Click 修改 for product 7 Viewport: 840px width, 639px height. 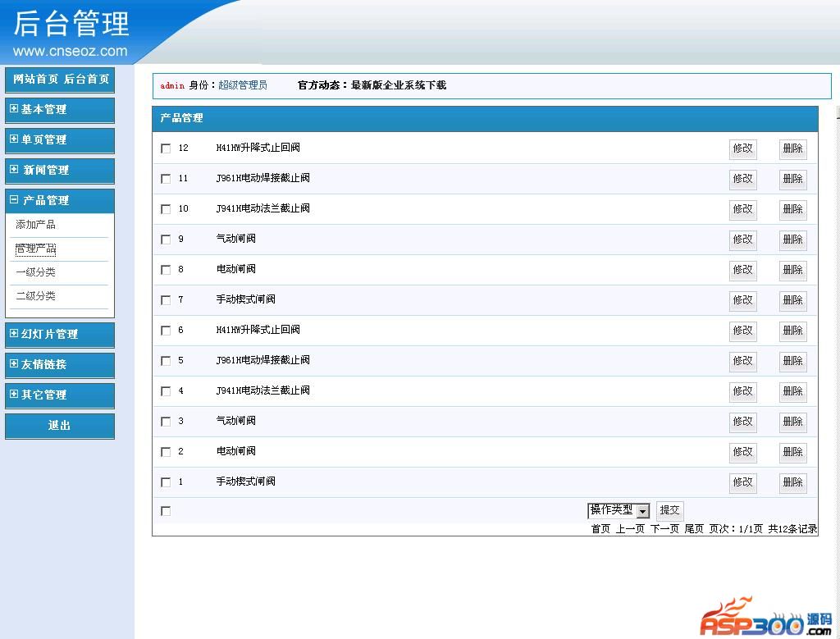click(743, 300)
